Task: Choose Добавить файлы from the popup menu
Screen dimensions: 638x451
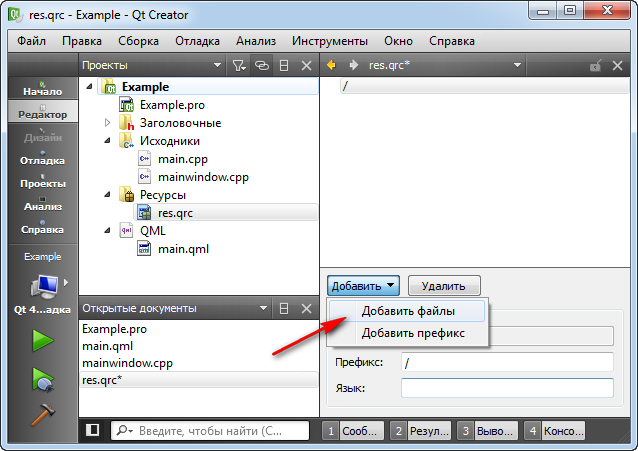Action: (x=407, y=311)
